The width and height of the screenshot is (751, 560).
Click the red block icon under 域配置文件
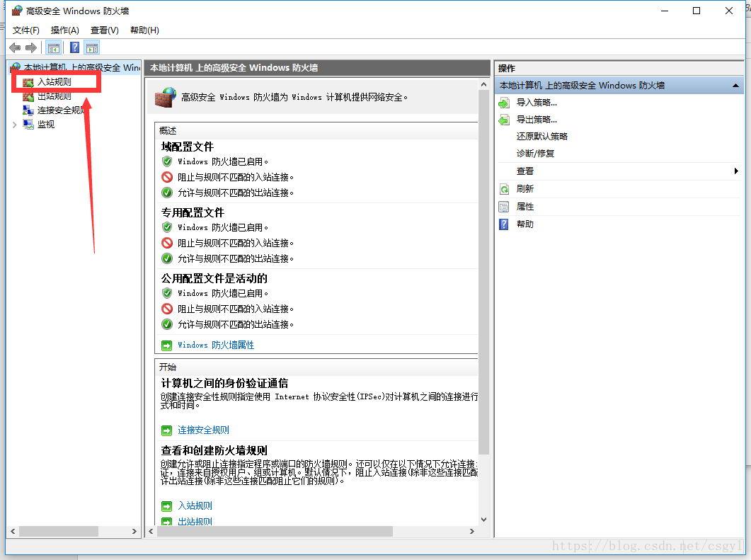pyautogui.click(x=166, y=177)
